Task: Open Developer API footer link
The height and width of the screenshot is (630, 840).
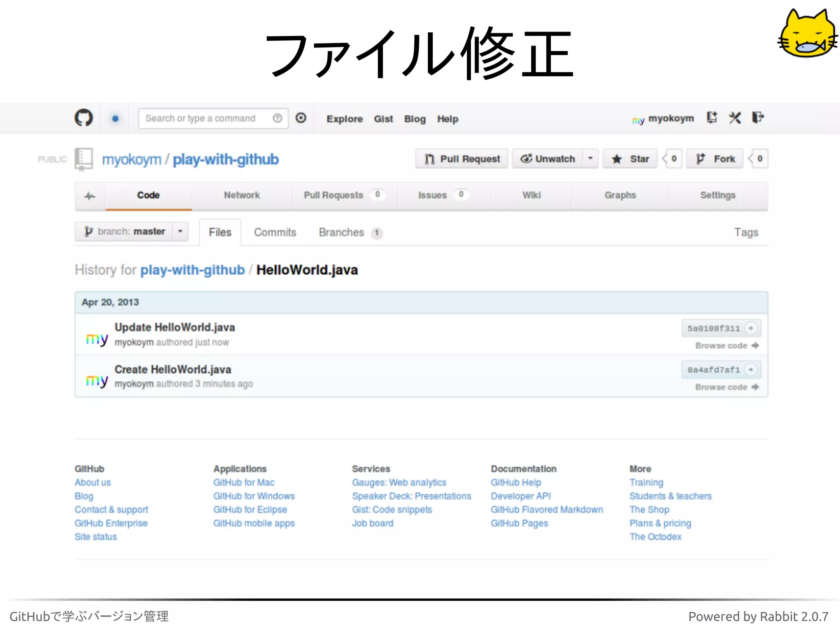Action: (x=521, y=496)
